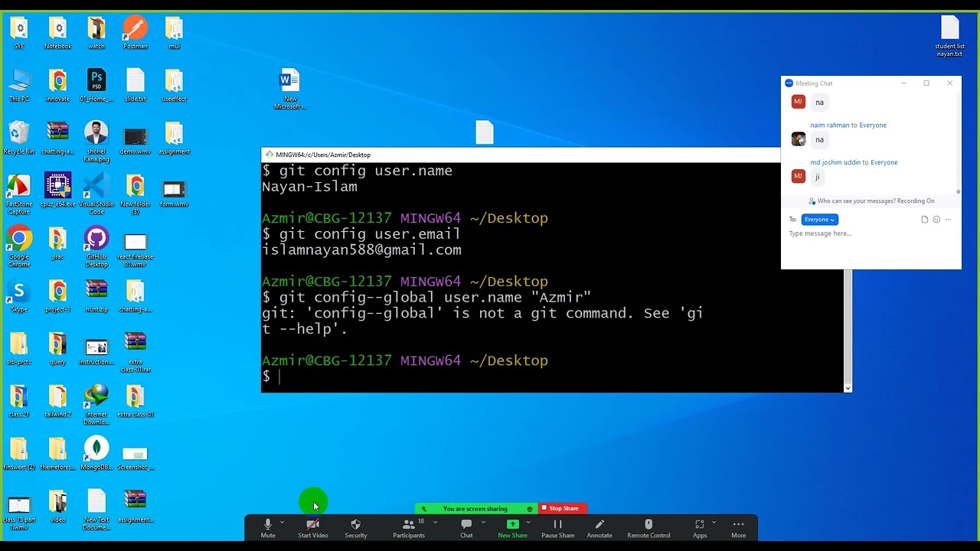
Task: Select student list nayan.txt file
Action: click(950, 37)
